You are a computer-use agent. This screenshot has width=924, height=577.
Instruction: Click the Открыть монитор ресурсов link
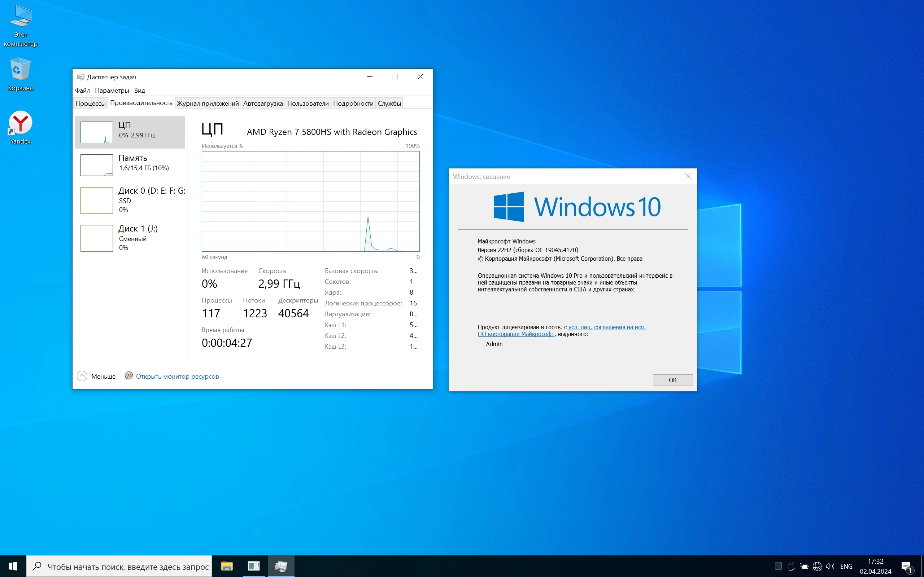tap(177, 376)
